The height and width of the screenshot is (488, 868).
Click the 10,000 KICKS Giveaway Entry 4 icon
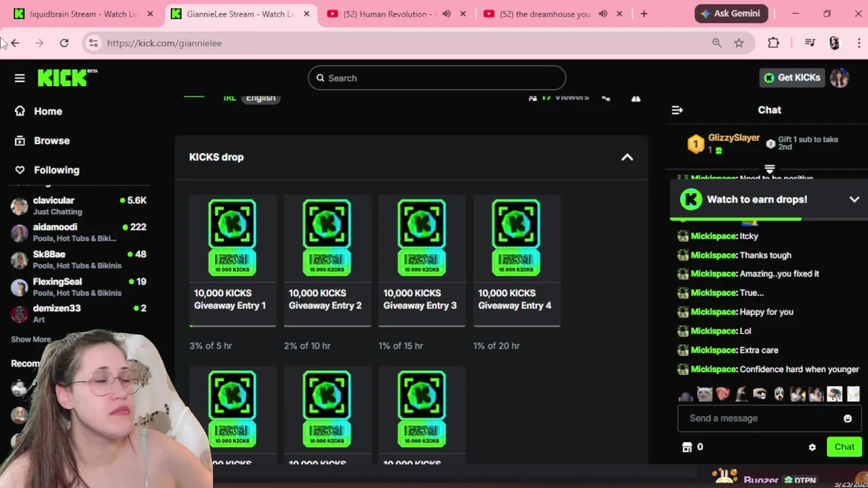click(516, 237)
